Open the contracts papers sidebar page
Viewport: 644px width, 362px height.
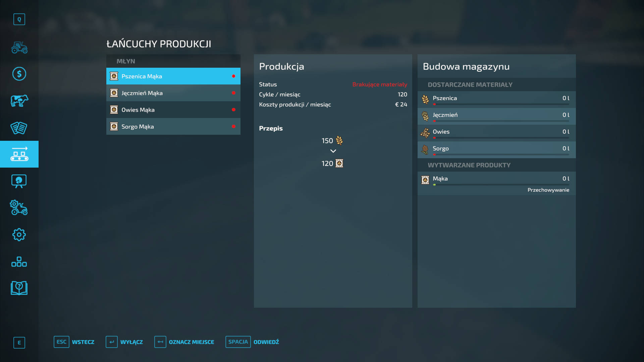[19, 127]
